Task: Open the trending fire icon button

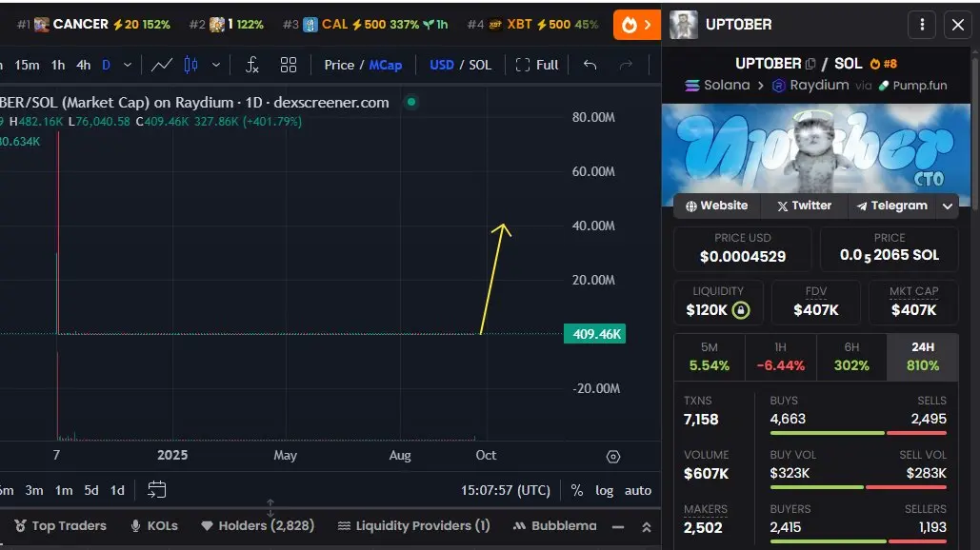Action: [x=636, y=25]
